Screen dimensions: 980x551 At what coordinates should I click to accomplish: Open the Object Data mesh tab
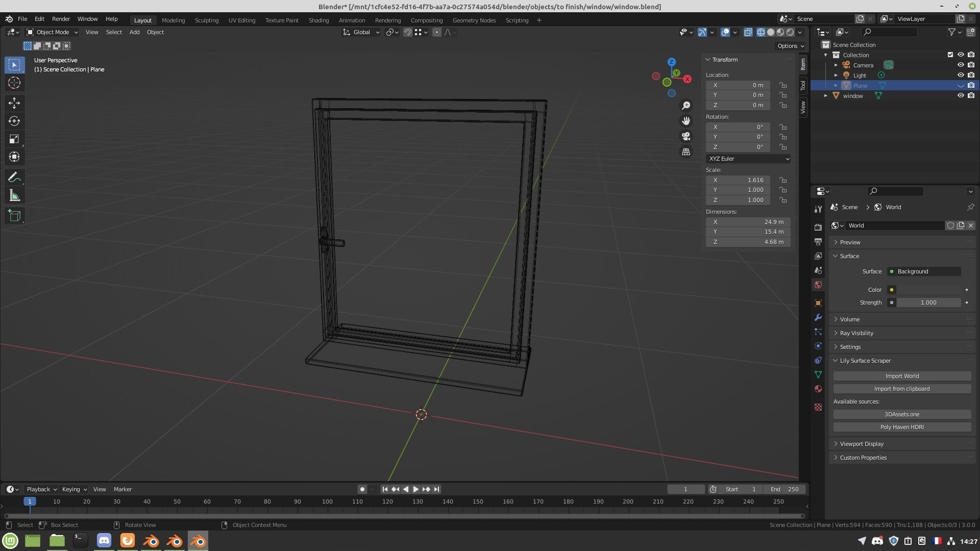coord(818,374)
